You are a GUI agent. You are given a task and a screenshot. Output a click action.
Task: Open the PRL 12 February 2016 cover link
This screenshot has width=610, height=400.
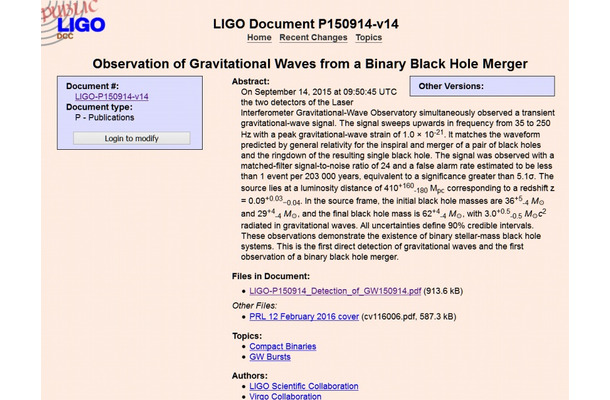[304, 316]
